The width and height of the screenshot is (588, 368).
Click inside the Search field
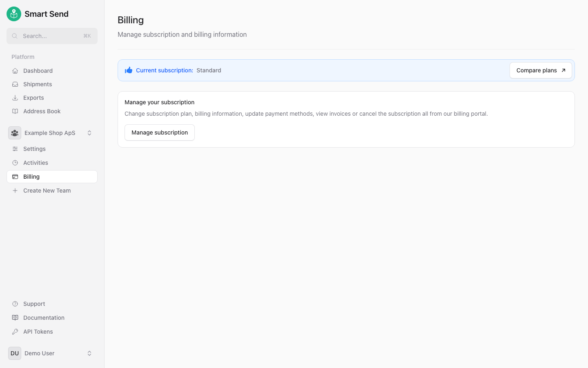coord(51,36)
